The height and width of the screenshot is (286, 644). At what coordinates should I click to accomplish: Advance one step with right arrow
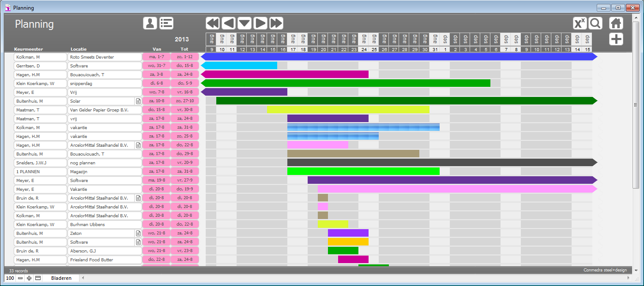tap(260, 23)
